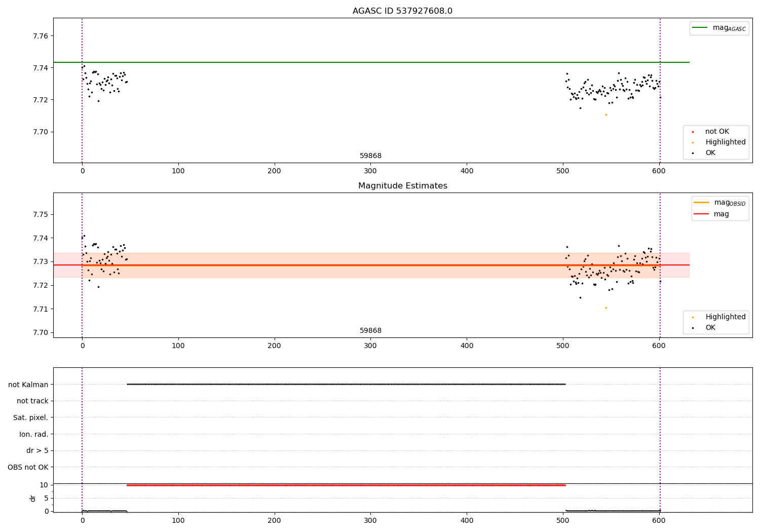Click the "600" x-tick under bottom plot

(x=659, y=520)
